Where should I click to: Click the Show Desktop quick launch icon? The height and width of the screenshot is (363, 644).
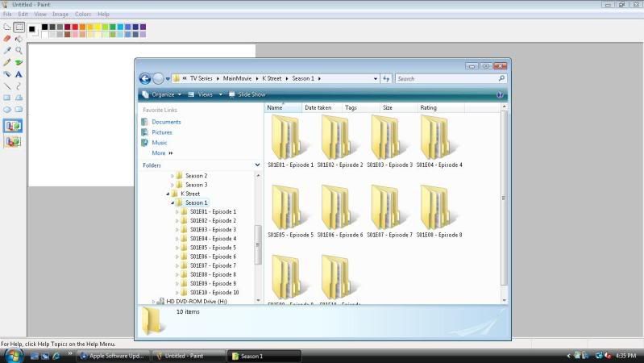[35, 356]
